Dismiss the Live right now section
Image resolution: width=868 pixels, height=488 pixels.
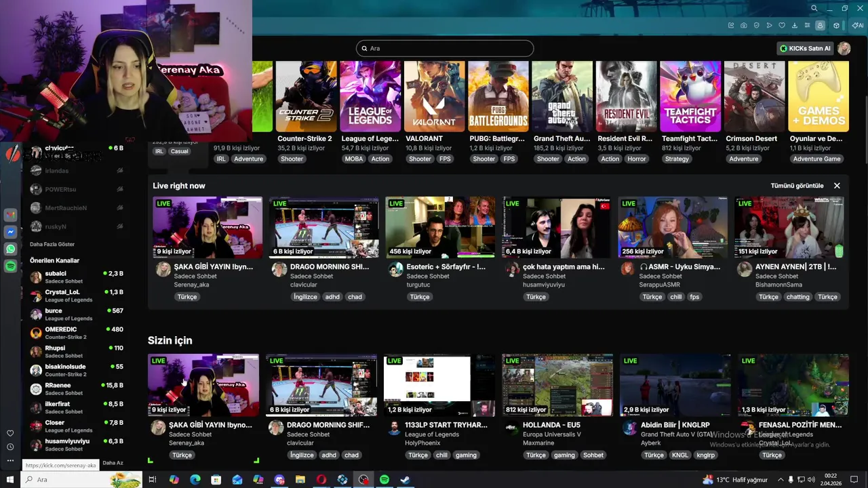837,186
